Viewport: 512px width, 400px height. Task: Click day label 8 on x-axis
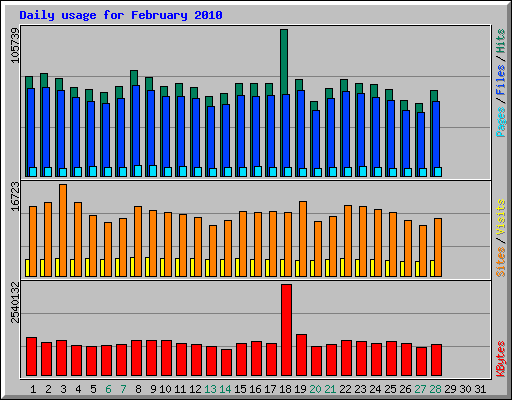138,389
